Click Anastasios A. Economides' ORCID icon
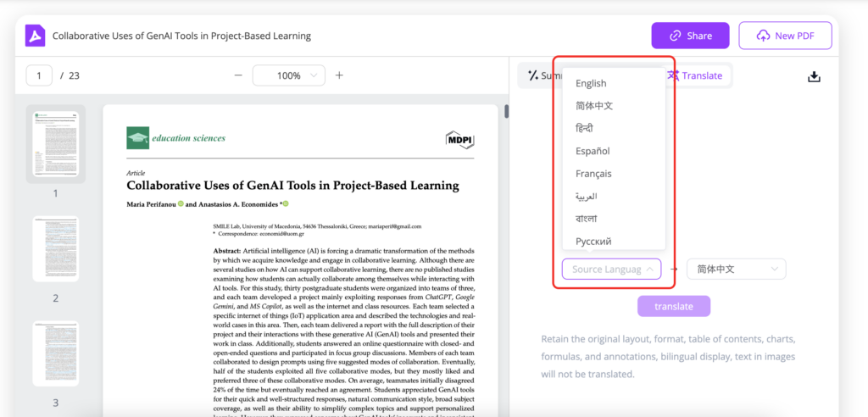 [x=286, y=203]
